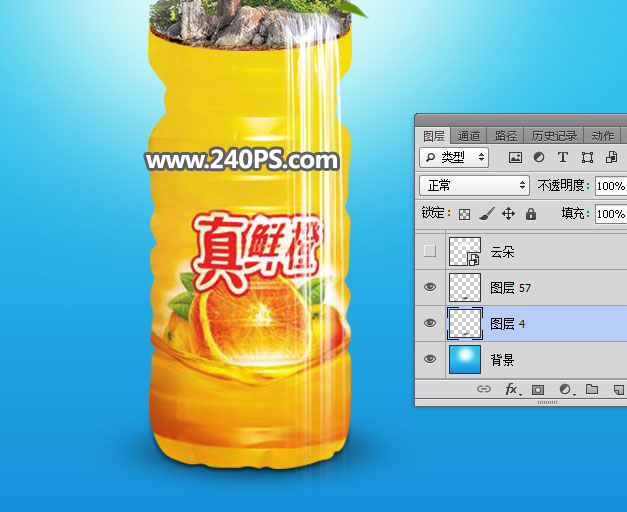Image resolution: width=627 pixels, height=512 pixels.
Task: Click the pixel layer filter icon
Action: click(x=516, y=158)
